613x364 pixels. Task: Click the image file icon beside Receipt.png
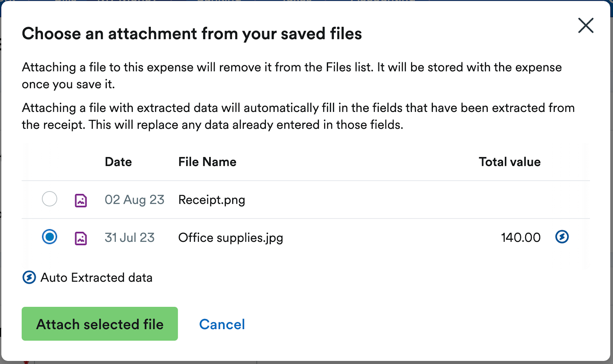(80, 199)
